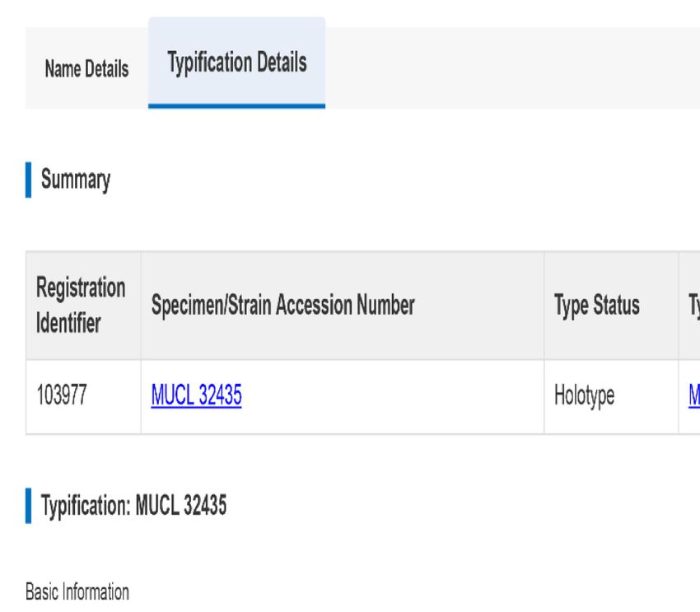The image size is (700, 612).
Task: Click the Basic Information label
Action: (77, 592)
